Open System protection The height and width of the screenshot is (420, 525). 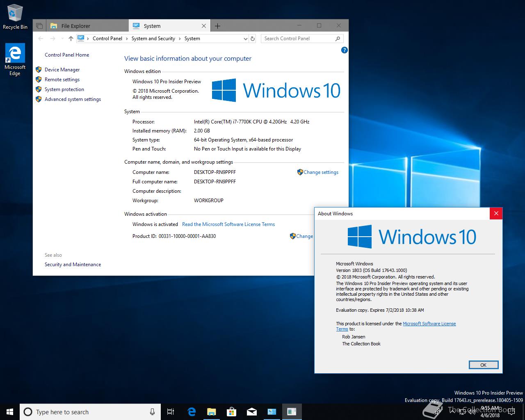pos(64,89)
